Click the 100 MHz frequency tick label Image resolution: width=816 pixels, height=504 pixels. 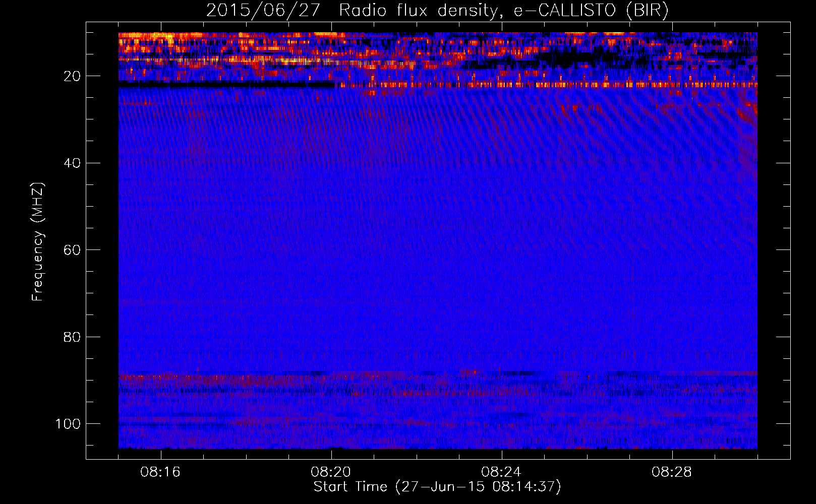point(69,423)
